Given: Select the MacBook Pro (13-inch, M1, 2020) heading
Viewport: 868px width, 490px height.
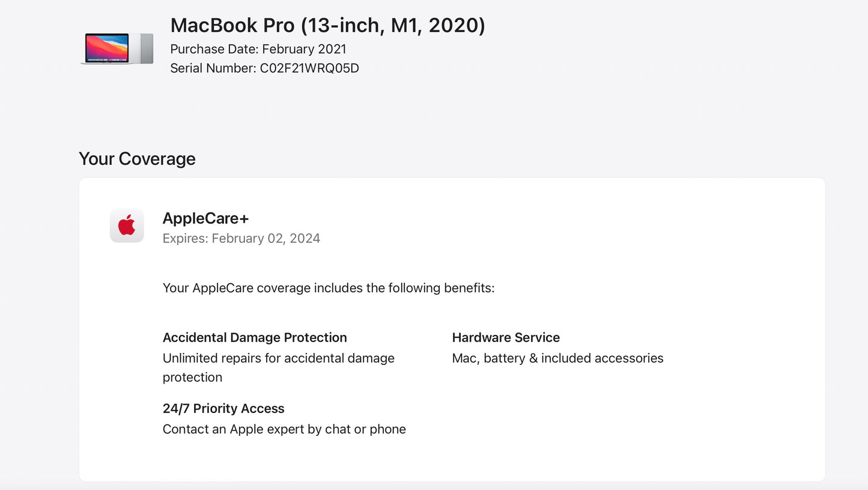Looking at the screenshot, I should [x=328, y=25].
